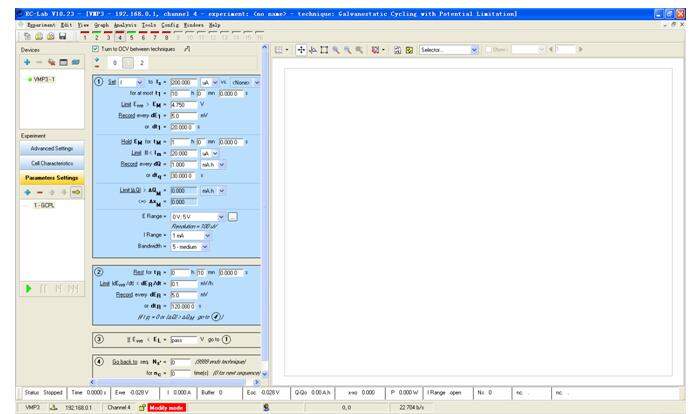Click the first magnifier zoom icon in graph toolbar
Image resolution: width=690 pixels, height=414 pixels.
click(x=336, y=50)
